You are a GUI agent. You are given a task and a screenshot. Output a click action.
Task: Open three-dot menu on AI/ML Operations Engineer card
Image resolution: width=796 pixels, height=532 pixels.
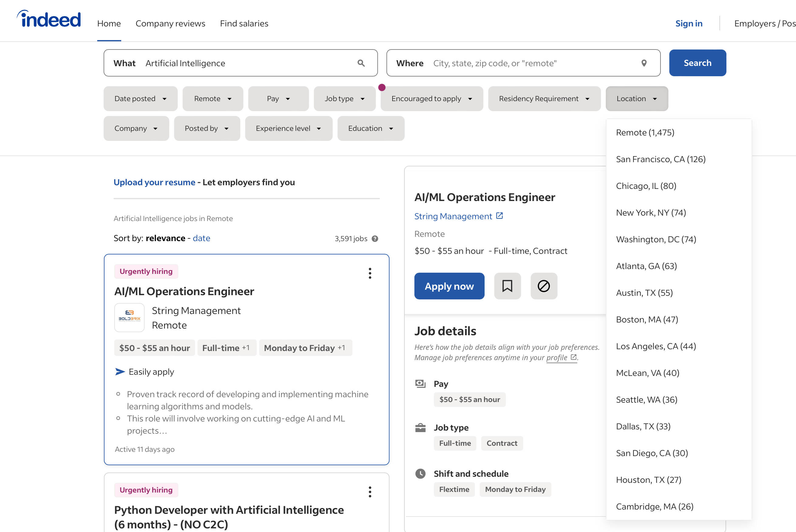point(370,273)
